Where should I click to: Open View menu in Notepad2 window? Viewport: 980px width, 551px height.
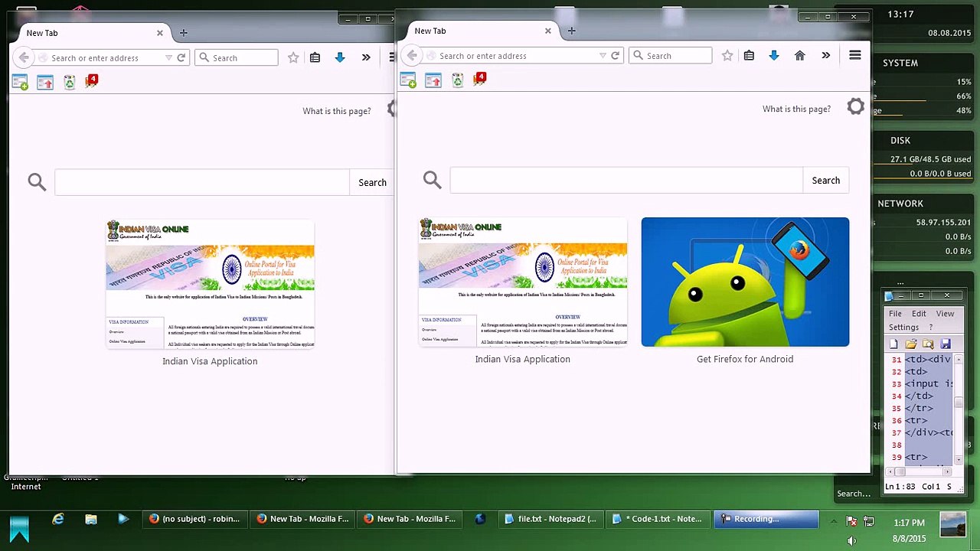[945, 314]
